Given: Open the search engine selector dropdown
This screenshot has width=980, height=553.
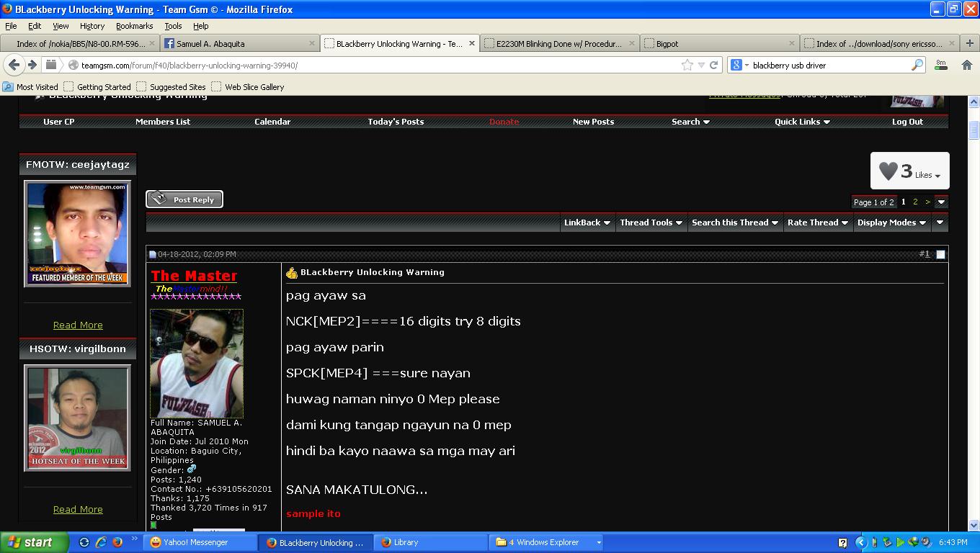Looking at the screenshot, I should click(739, 65).
